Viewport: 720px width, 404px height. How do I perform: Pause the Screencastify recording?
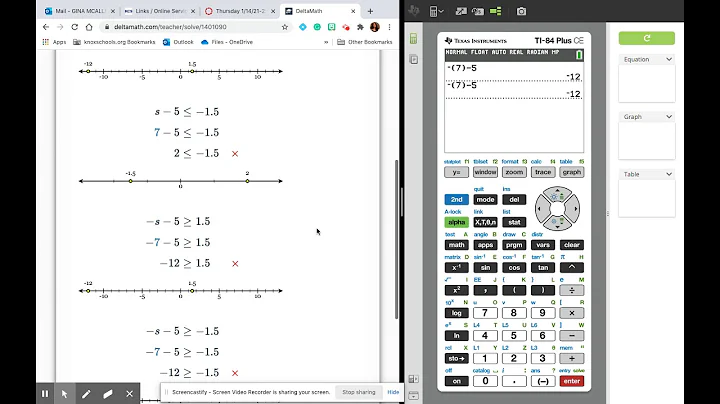(45, 393)
